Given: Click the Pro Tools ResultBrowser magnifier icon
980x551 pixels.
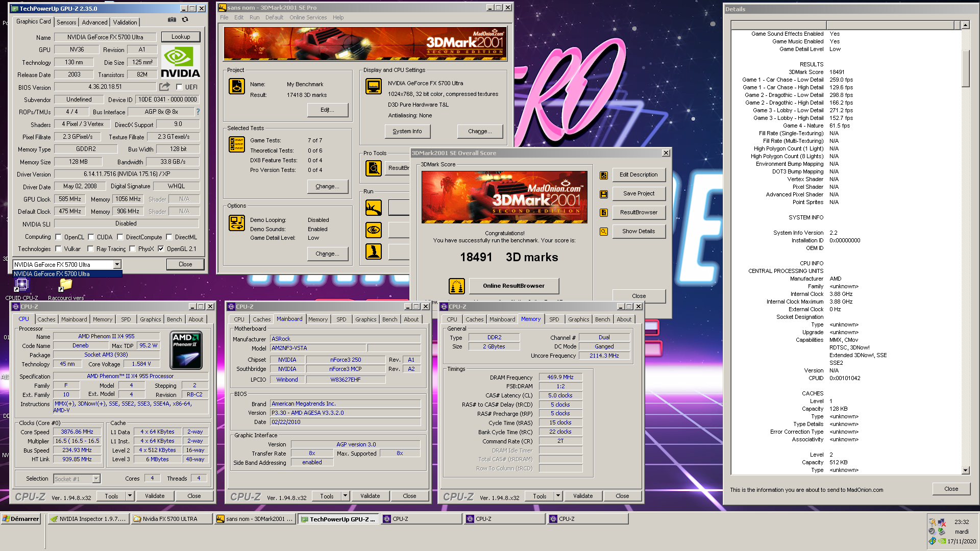Looking at the screenshot, I should (374, 168).
